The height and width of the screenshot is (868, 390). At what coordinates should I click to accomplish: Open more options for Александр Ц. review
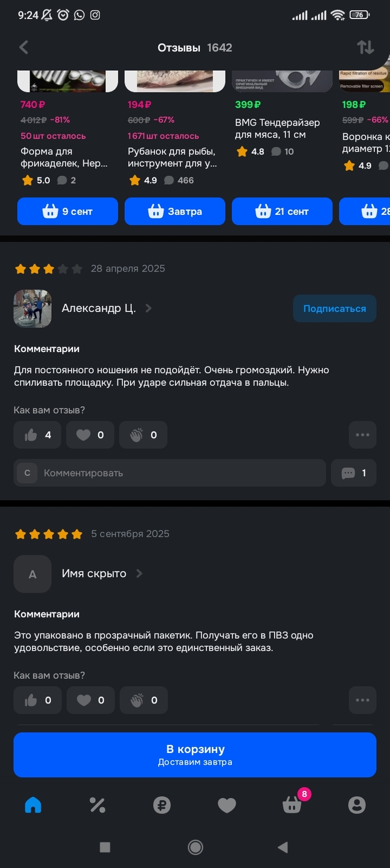coord(363,435)
